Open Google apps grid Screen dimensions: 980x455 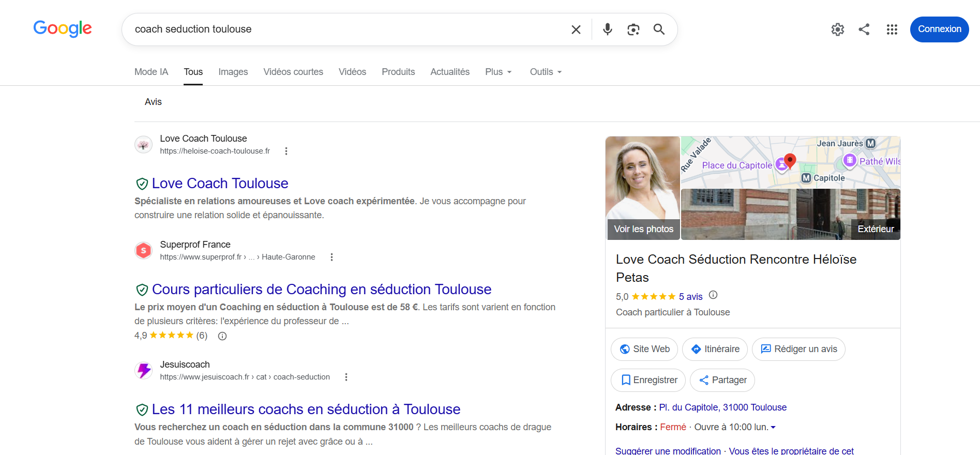coord(892,29)
